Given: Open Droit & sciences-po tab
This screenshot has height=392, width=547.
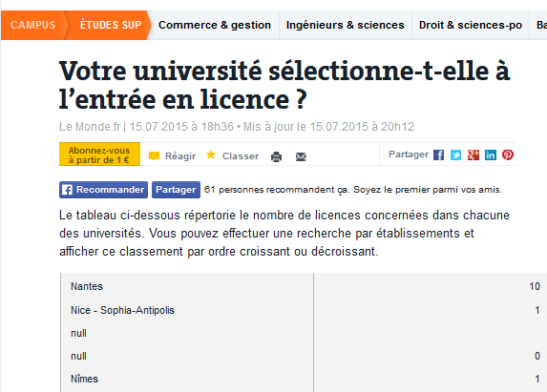Looking at the screenshot, I should coord(471,25).
